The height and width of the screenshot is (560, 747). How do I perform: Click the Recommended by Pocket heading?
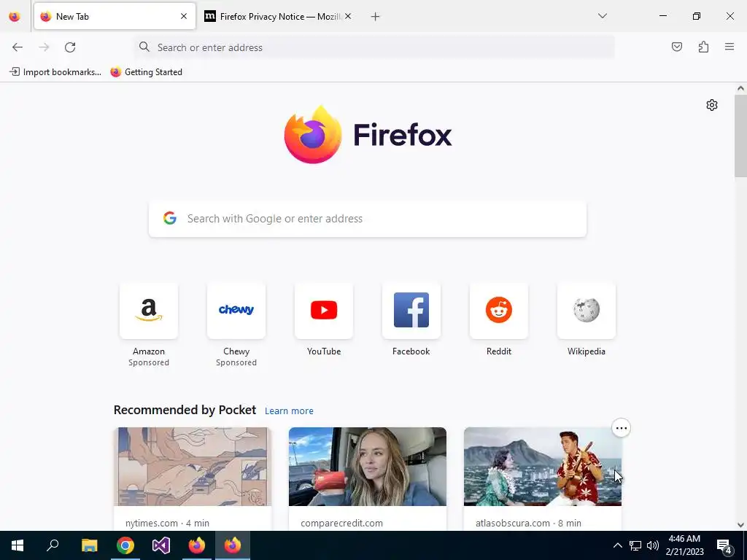185,410
